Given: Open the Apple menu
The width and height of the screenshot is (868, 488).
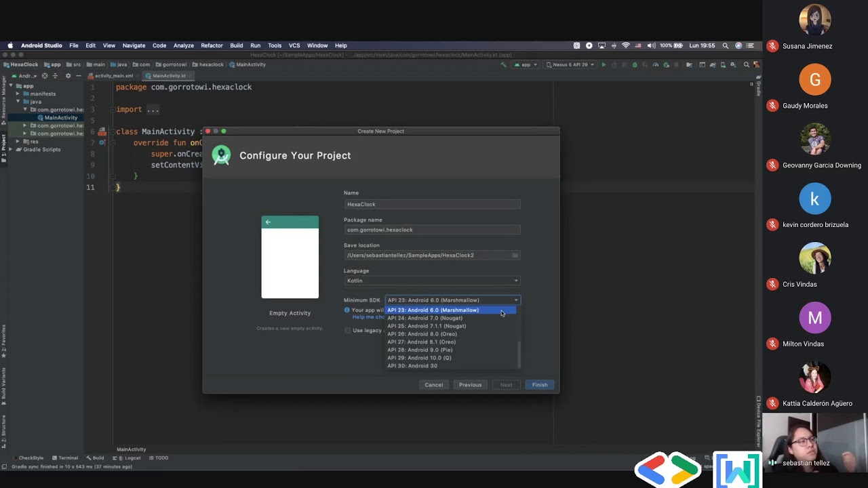Looking at the screenshot, I should tap(10, 45).
